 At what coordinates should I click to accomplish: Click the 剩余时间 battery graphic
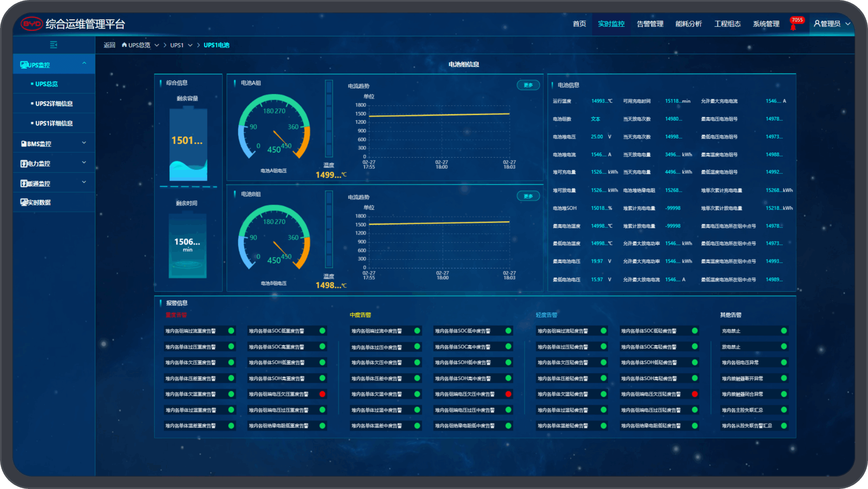click(188, 245)
